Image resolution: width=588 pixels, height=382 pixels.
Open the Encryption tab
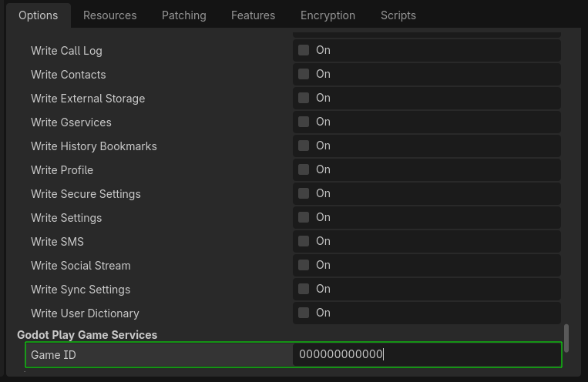pyautogui.click(x=328, y=15)
